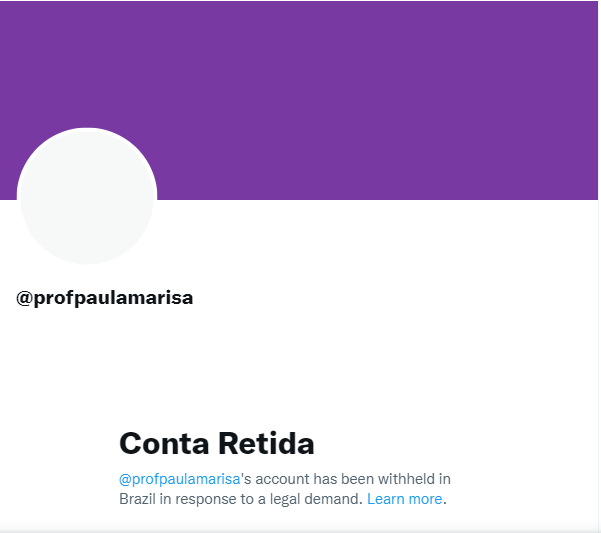The image size is (601, 533).
Task: Click the white space right of the notice text
Action: pos(530,488)
